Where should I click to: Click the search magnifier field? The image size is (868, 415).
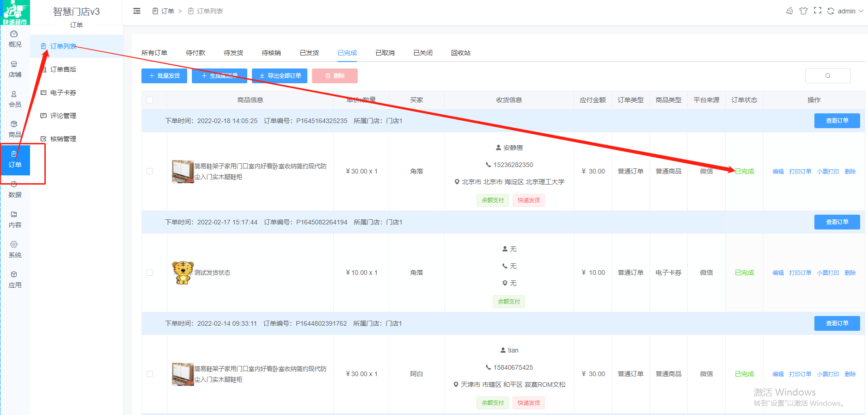click(x=828, y=76)
